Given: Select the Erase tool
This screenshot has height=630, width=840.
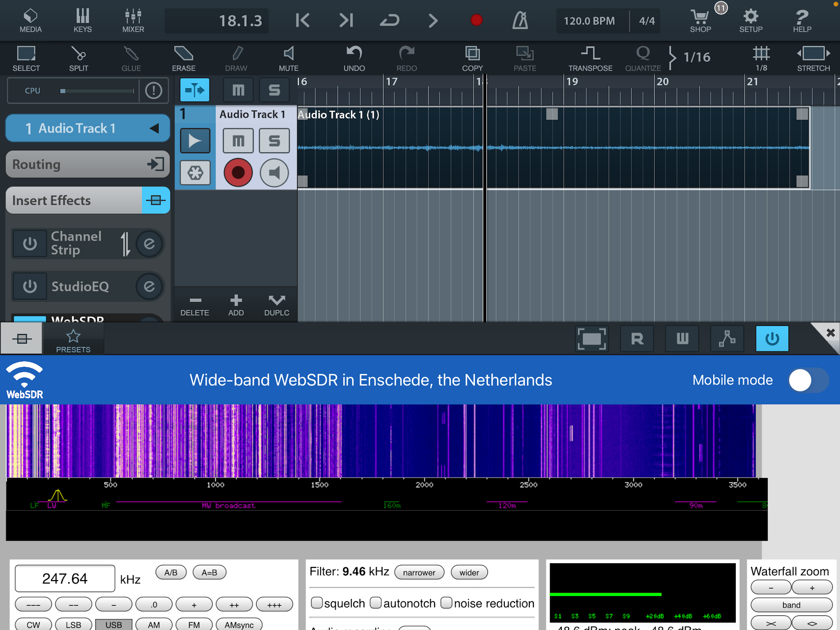Looking at the screenshot, I should click(184, 58).
